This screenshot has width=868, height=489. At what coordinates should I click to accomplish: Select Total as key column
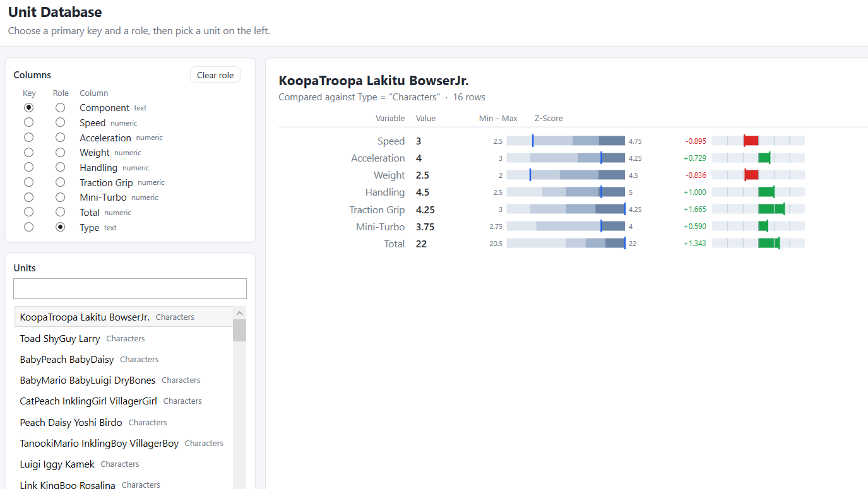pyautogui.click(x=29, y=212)
